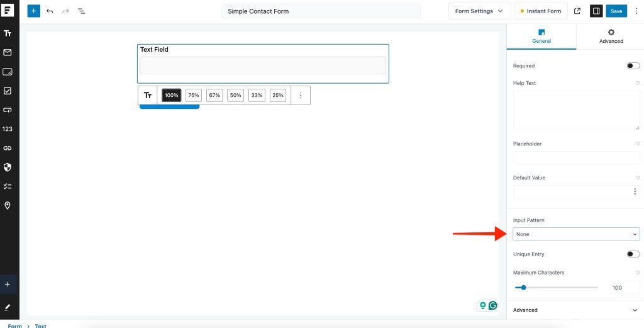
Task: Set field width to 67%
Action: click(214, 95)
